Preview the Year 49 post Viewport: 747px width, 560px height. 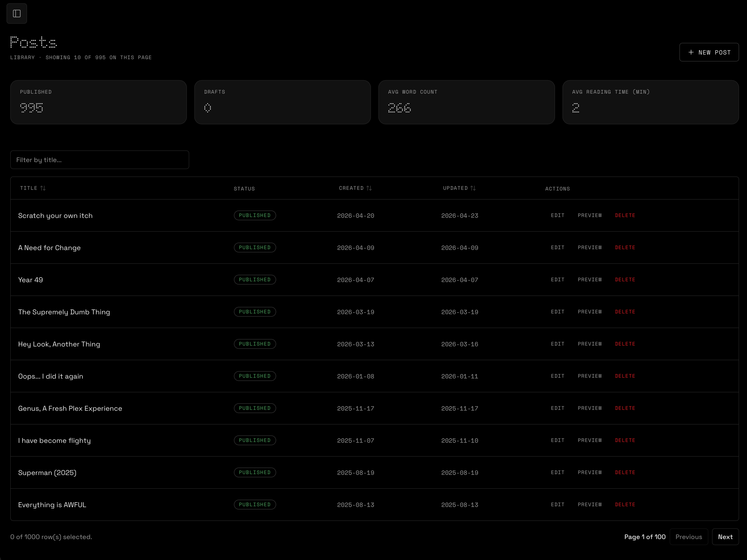click(590, 279)
